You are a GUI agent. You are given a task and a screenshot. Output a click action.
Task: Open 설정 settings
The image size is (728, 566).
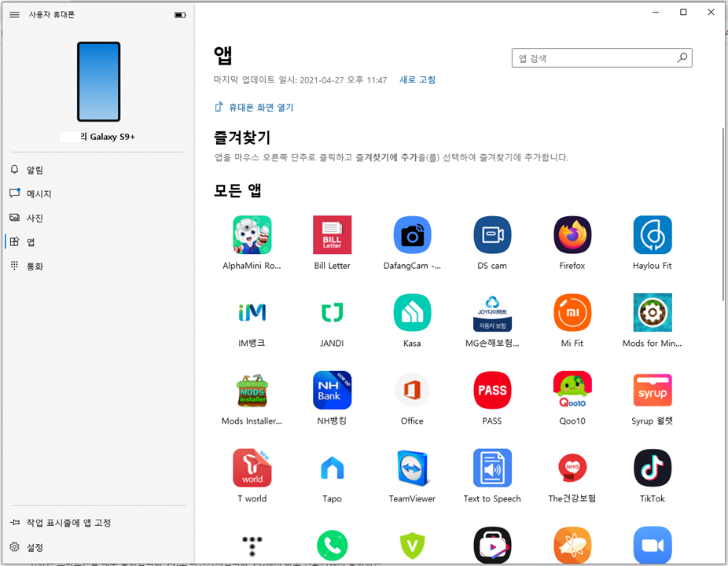(x=98, y=547)
